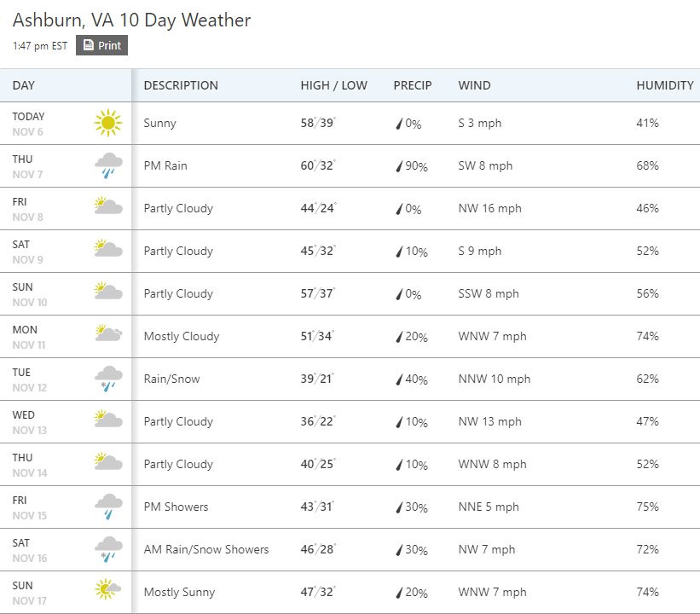This screenshot has width=700, height=614.
Task: Open the Sat Nov 9 forecast row
Action: tap(350, 252)
